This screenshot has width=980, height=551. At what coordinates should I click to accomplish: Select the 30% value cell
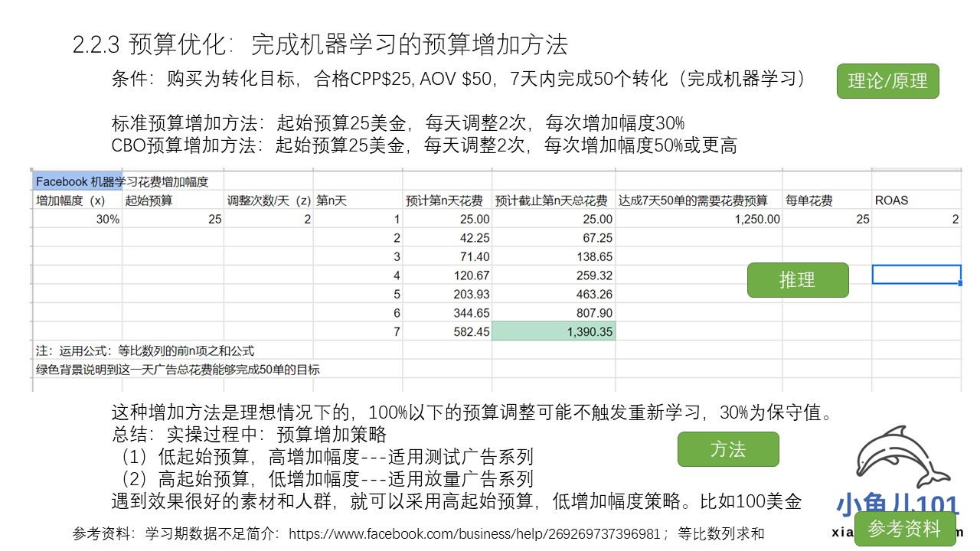[77, 219]
